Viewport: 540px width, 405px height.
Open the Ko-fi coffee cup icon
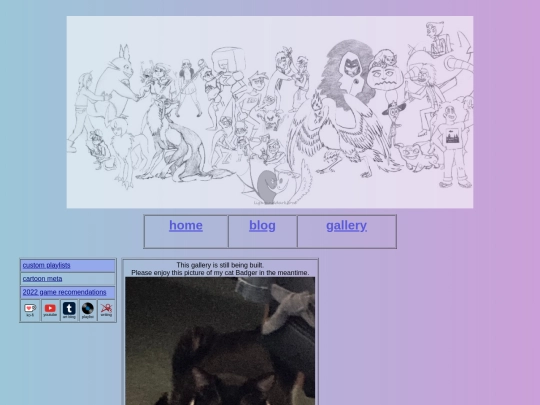[x=30, y=310]
